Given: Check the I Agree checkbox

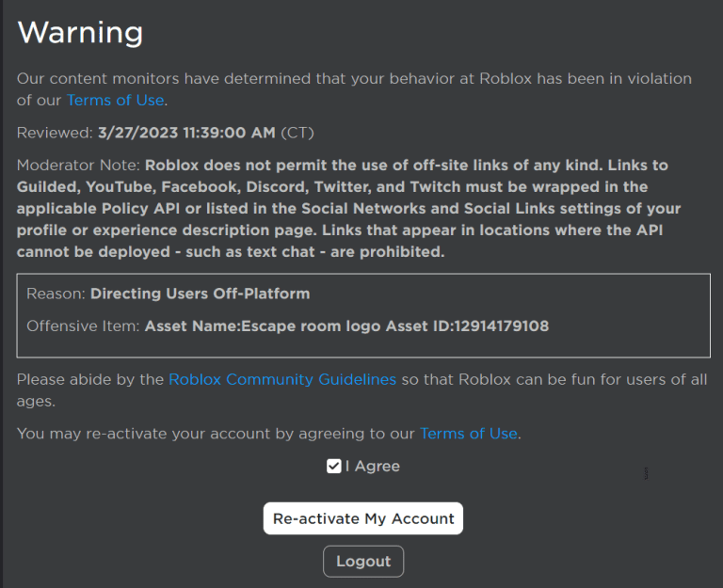Looking at the screenshot, I should (333, 467).
